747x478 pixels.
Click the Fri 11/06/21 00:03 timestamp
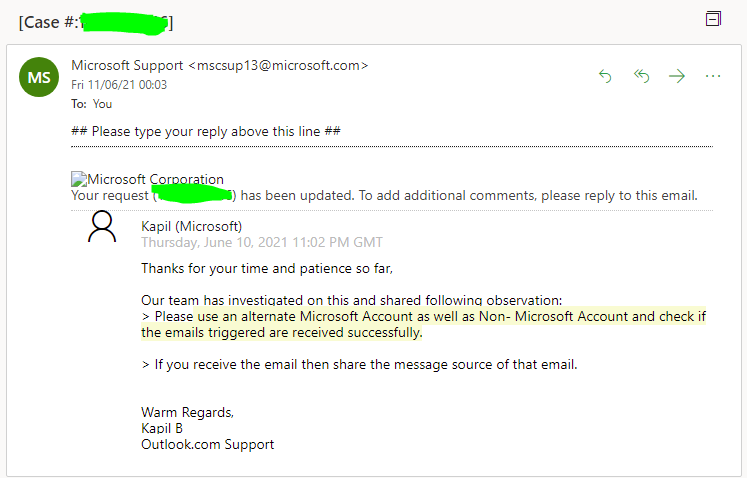119,85
